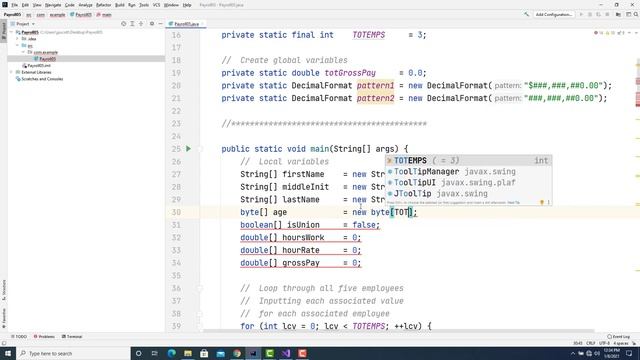Open Mail app from the taskbar
Screen dimensions: 640x360
pos(220,353)
